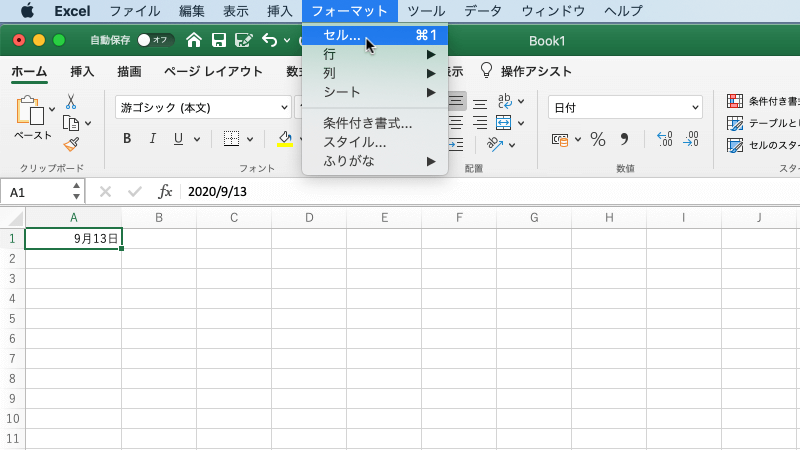Image resolution: width=800 pixels, height=450 pixels.
Task: Expand the Paste options arrow
Action: [52, 109]
